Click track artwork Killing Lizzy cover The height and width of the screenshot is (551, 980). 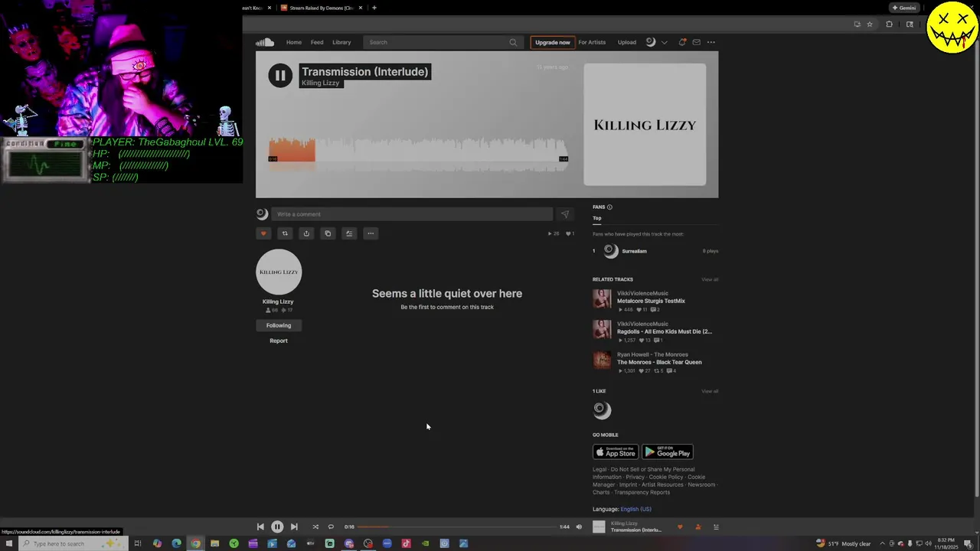click(x=645, y=124)
